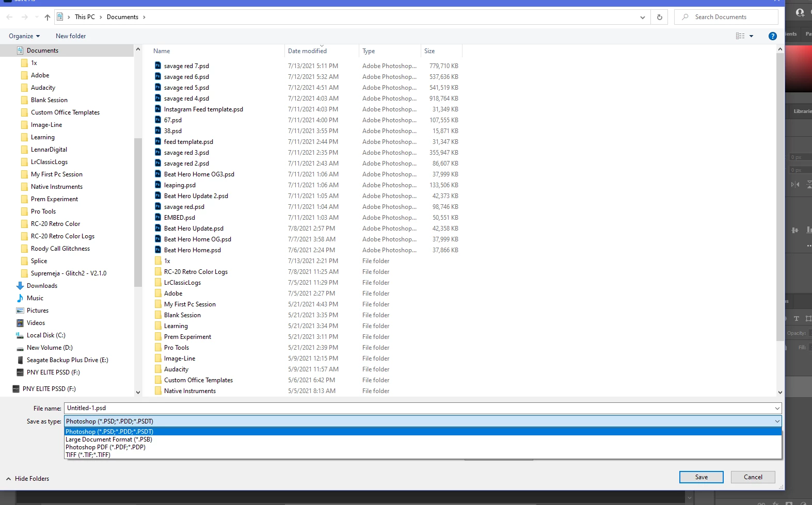This screenshot has width=812, height=505.
Task: Choose Photoshop PDF format option
Action: tap(423, 447)
